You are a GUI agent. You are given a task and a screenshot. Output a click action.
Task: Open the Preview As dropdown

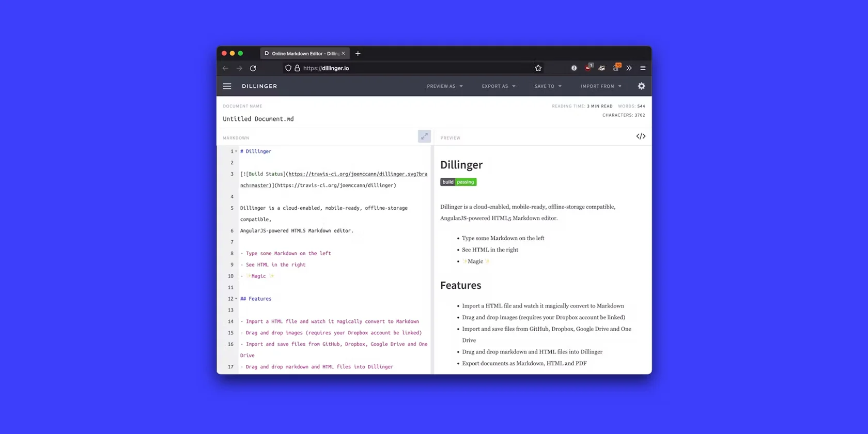point(445,86)
